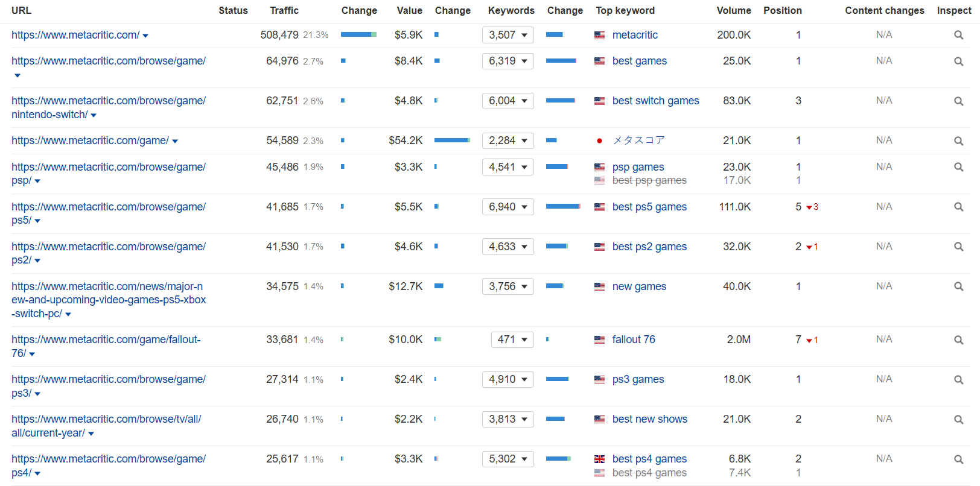Sort by the Traffic column header
This screenshot has width=980, height=486.
click(x=284, y=10)
